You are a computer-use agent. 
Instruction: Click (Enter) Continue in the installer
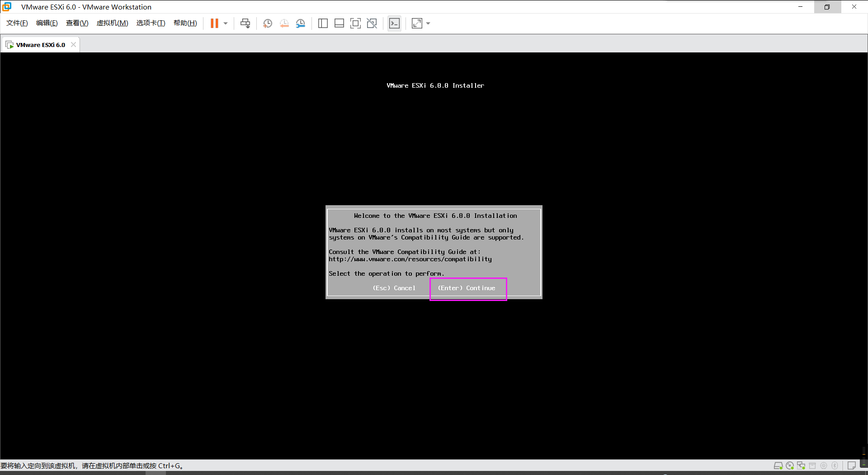click(467, 288)
